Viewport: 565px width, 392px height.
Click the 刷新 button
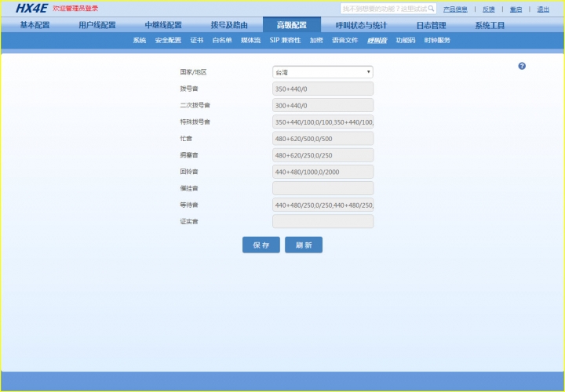tap(304, 245)
